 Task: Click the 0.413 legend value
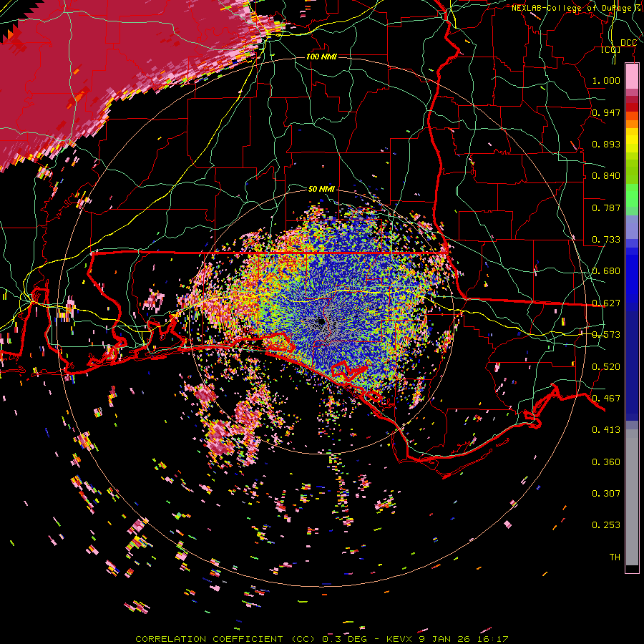[x=606, y=430]
